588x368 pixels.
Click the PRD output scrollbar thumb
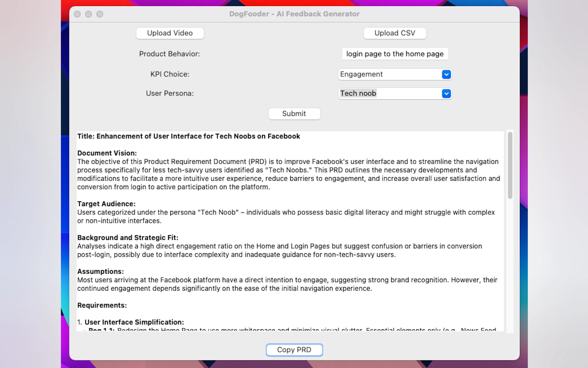point(510,165)
